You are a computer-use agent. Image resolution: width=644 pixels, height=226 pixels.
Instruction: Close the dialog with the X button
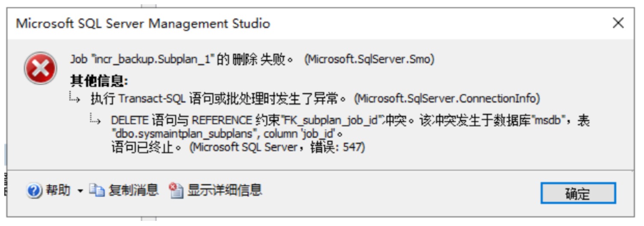click(618, 23)
